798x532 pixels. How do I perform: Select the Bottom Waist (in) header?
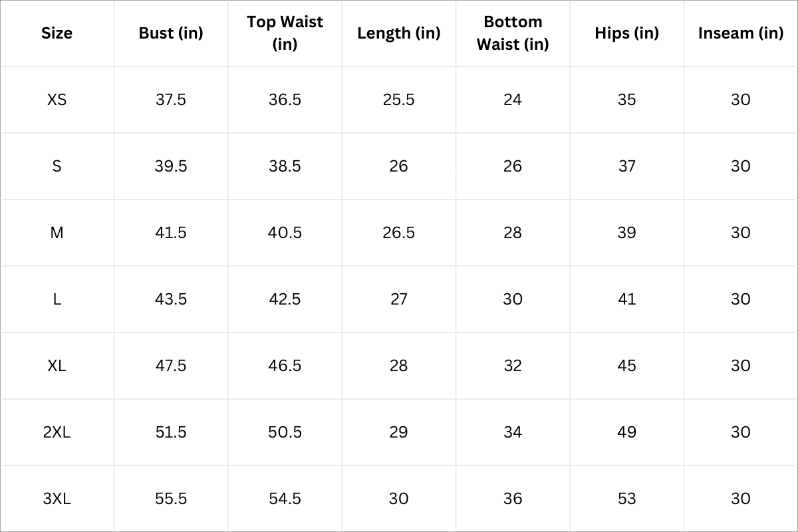[x=513, y=33]
